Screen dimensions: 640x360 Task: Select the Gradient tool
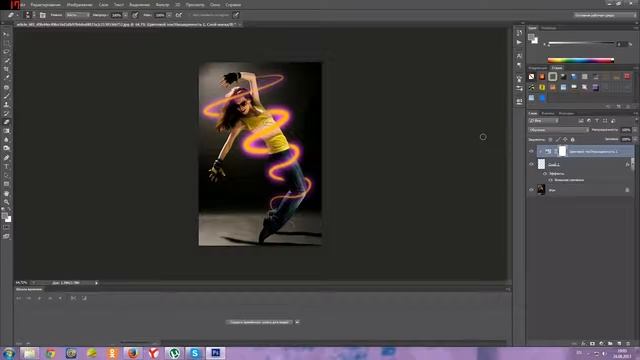(x=6, y=131)
